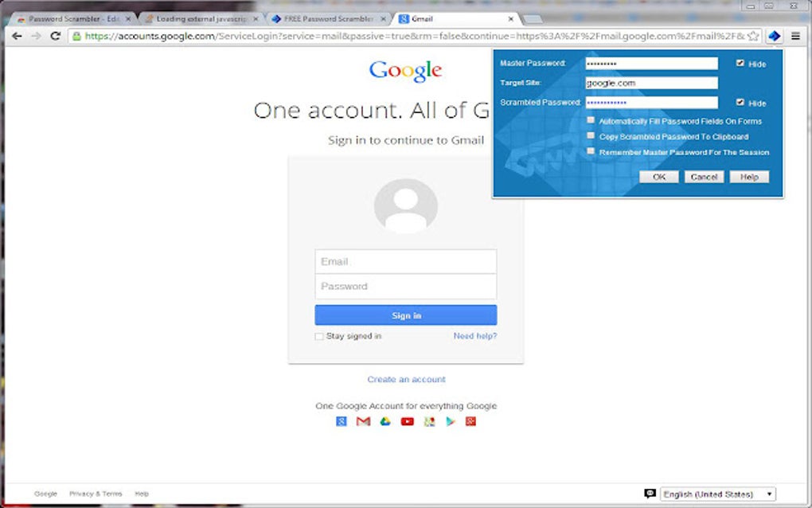
Task: Bookmark this page with the star icon
Action: pos(753,36)
